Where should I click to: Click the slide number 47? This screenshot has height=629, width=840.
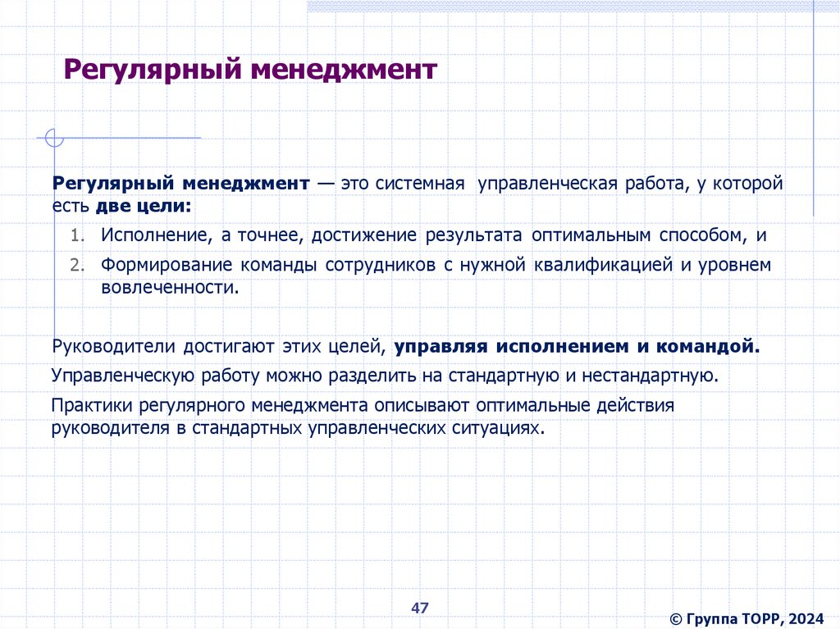point(420,608)
